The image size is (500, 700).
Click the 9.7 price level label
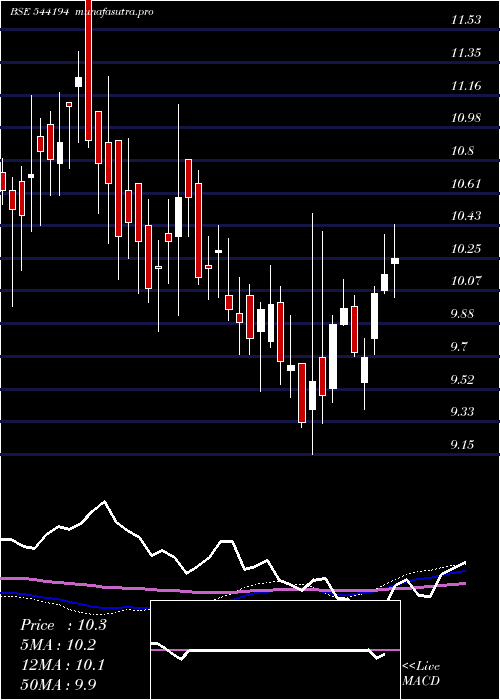point(462,346)
